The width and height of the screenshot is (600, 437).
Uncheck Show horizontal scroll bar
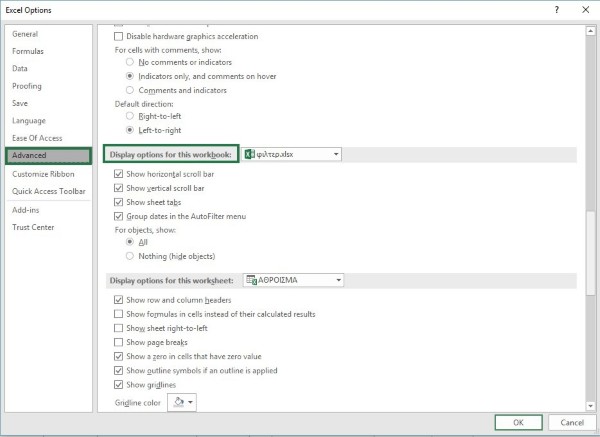click(119, 174)
